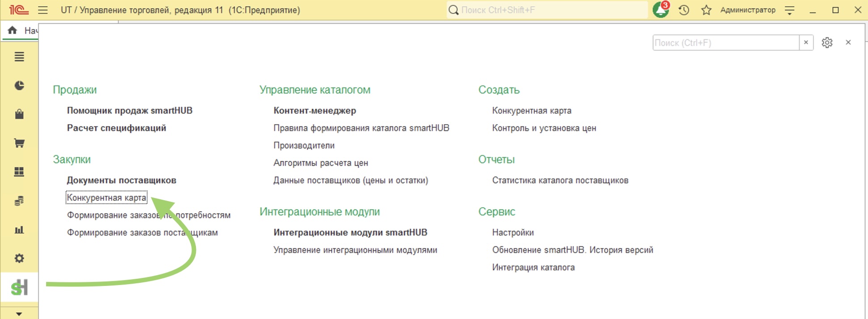
Task: Click the Администратор user name
Action: [x=748, y=10]
